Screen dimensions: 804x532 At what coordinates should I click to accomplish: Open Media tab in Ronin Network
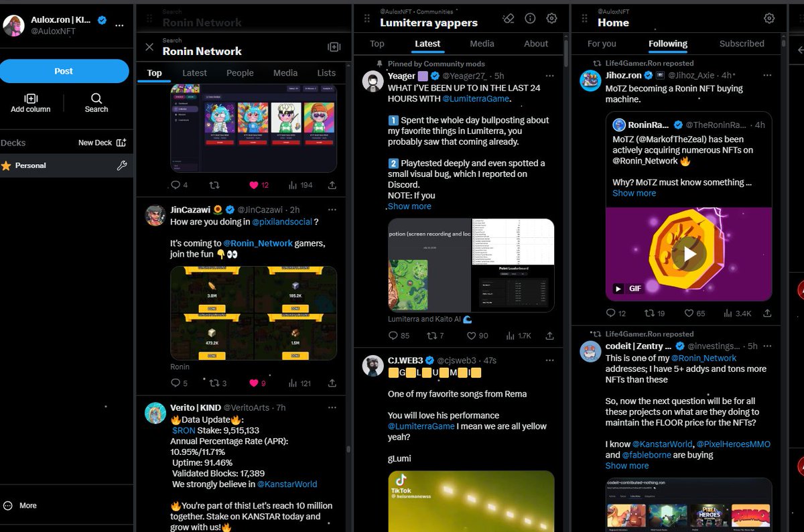tap(285, 73)
